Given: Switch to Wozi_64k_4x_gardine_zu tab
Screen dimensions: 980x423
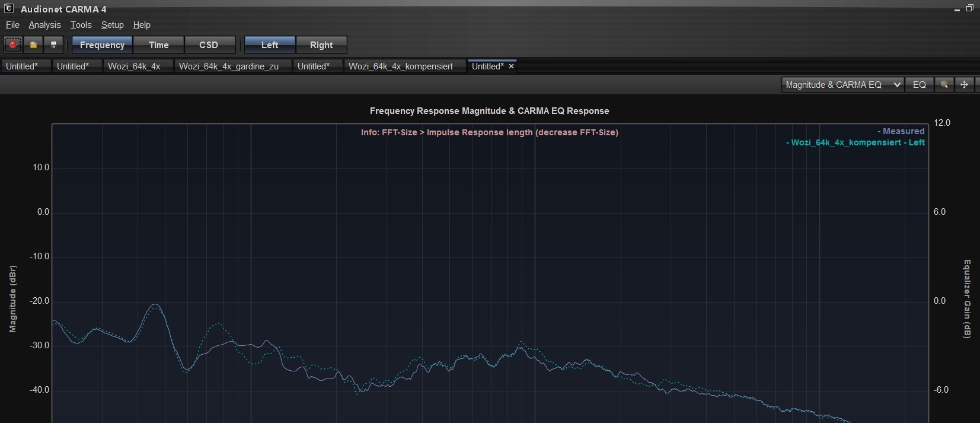Looking at the screenshot, I should pyautogui.click(x=228, y=66).
